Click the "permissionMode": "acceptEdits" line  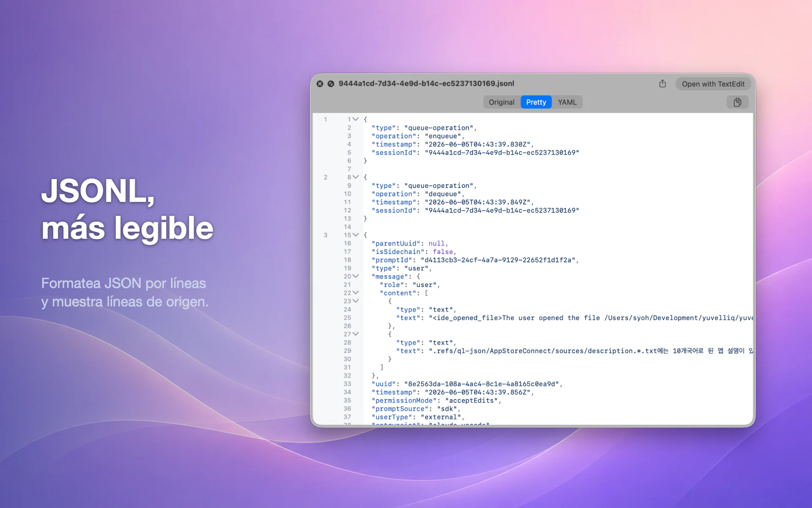click(436, 400)
